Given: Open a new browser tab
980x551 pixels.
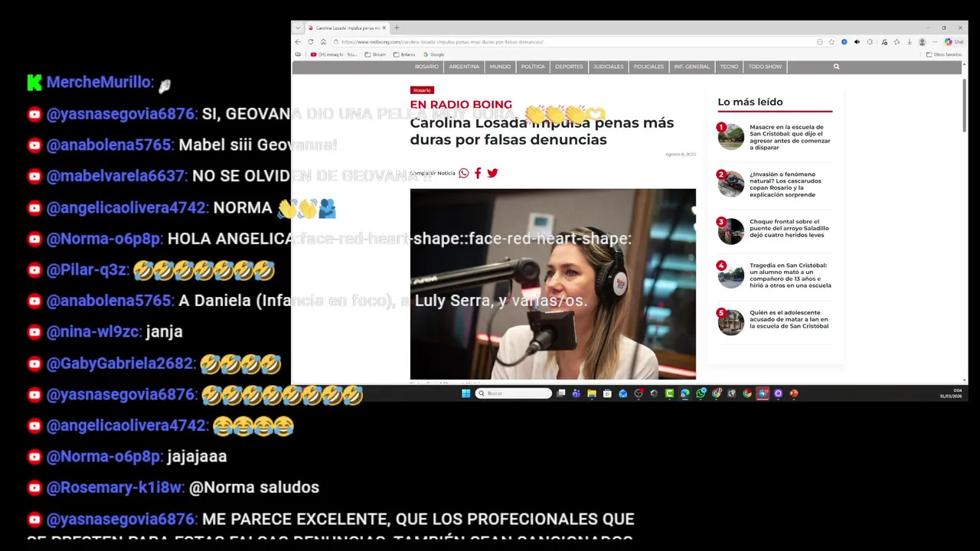Looking at the screenshot, I should [x=397, y=28].
